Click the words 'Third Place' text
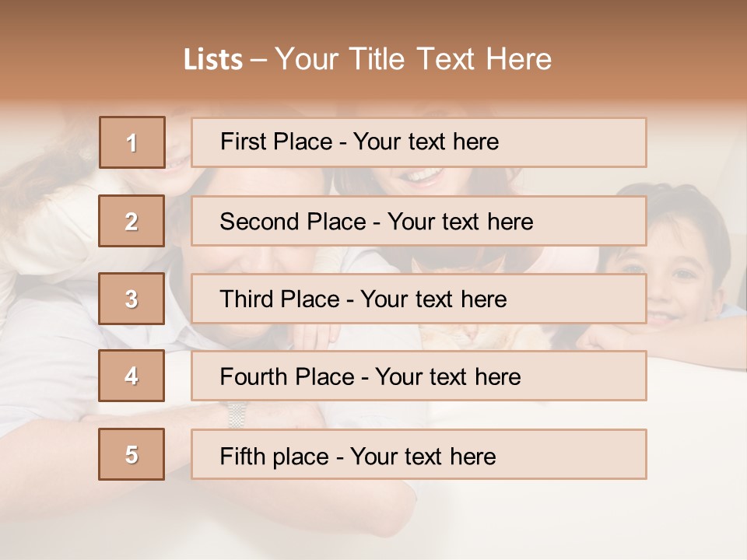 [279, 299]
